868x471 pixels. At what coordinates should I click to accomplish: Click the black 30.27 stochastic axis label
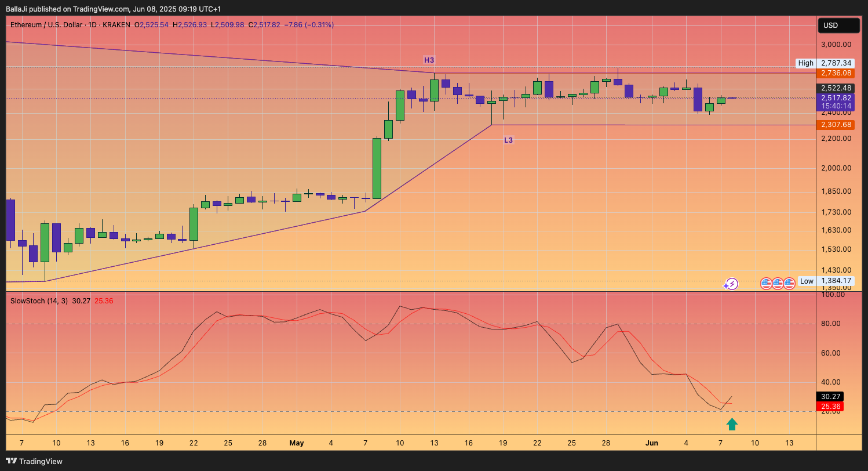coord(830,397)
